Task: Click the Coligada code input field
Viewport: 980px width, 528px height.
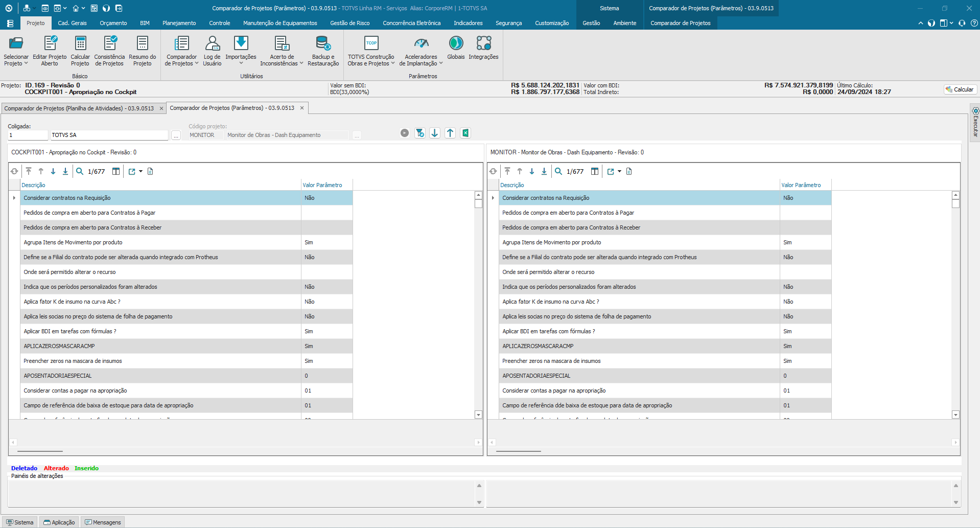Action: (x=28, y=135)
